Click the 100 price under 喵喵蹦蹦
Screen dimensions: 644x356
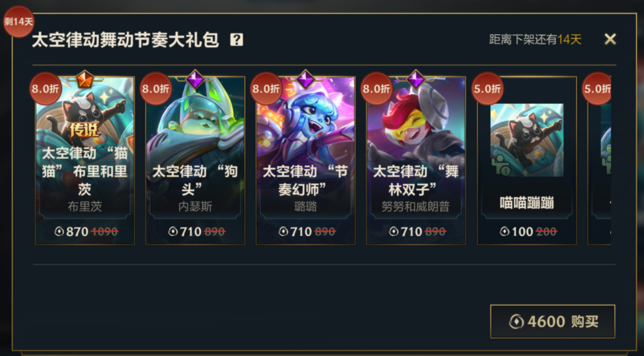[x=522, y=232]
